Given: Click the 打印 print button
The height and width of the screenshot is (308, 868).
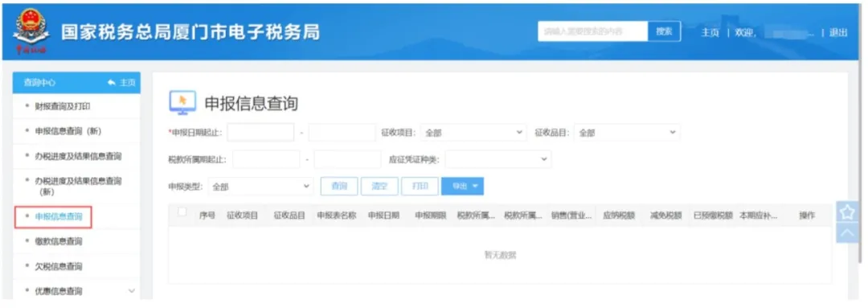Looking at the screenshot, I should click(x=420, y=187).
